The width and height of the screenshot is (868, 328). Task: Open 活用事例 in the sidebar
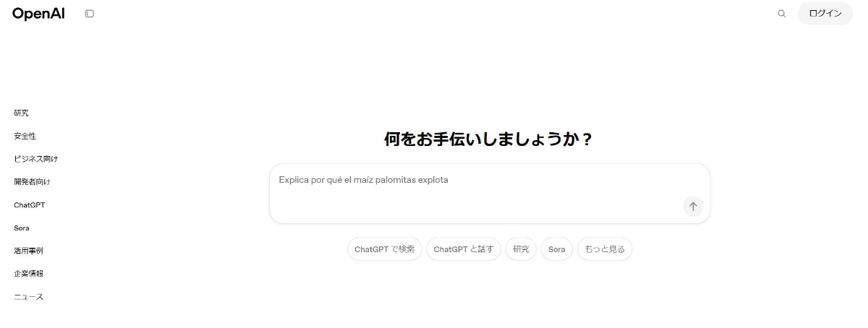click(28, 251)
